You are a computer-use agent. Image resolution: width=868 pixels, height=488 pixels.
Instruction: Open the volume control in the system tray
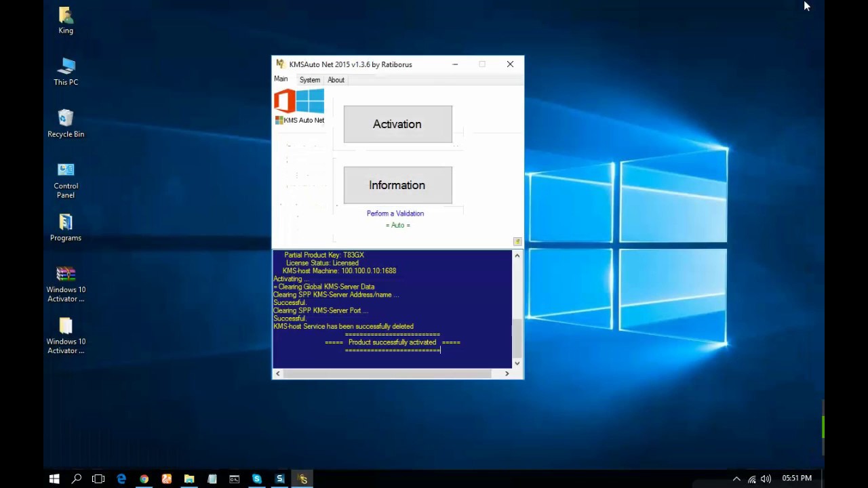point(766,479)
